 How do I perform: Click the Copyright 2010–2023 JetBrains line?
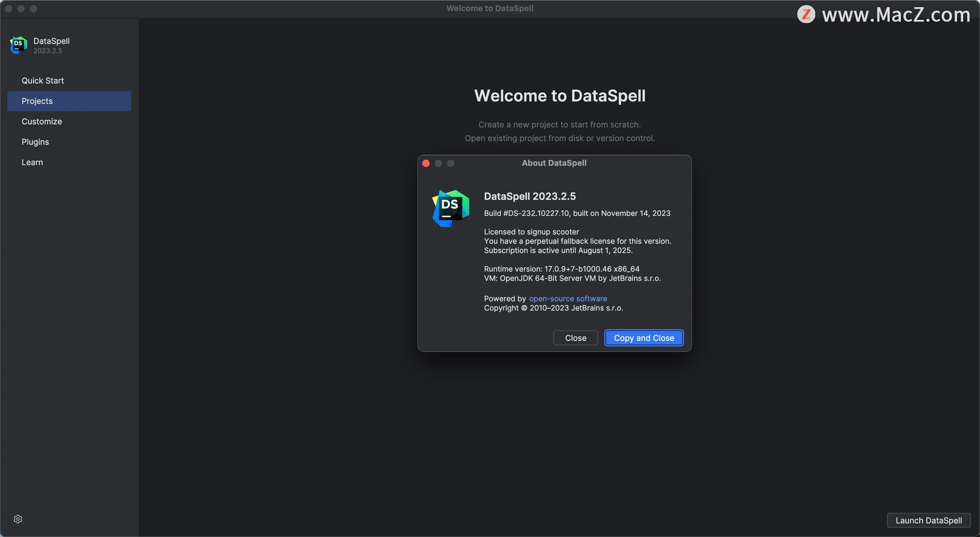tap(553, 308)
